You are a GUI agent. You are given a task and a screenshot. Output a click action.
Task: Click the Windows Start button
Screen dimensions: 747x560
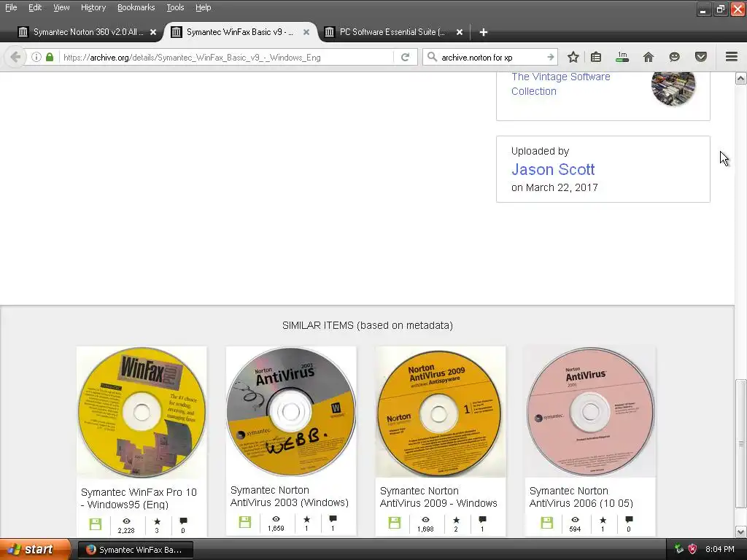coord(35,549)
